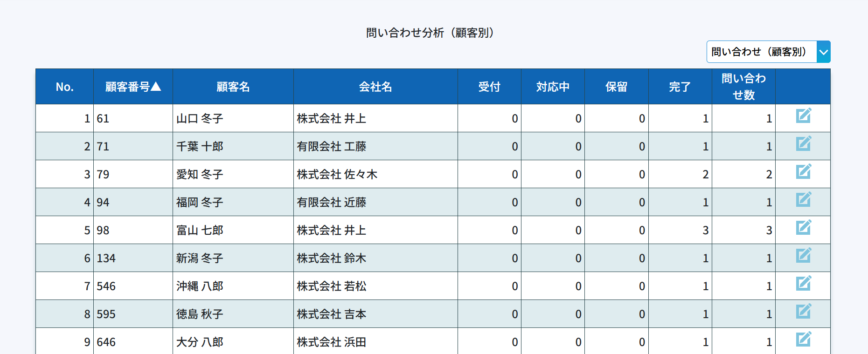Open edit icon for 新潟 冬子 row

tap(803, 255)
